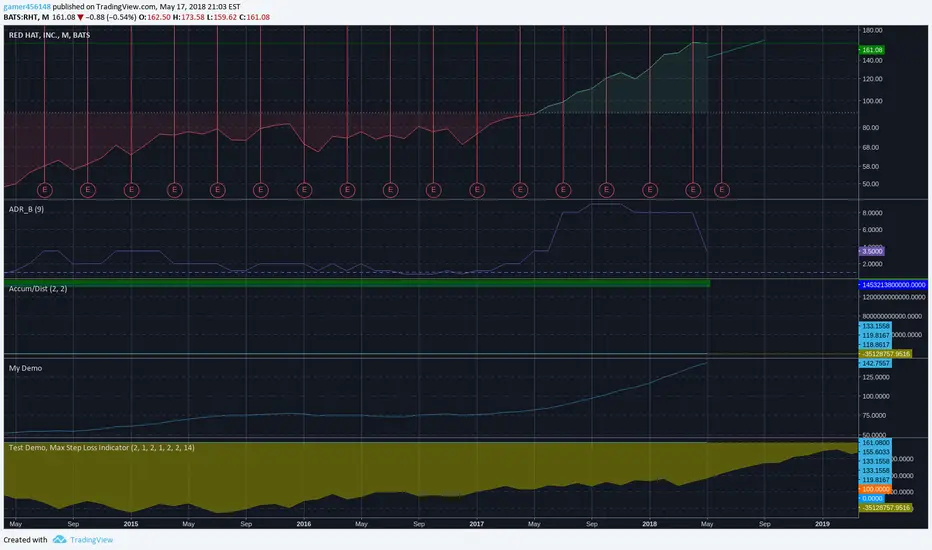Click the 2016 label on the time axis

304,524
